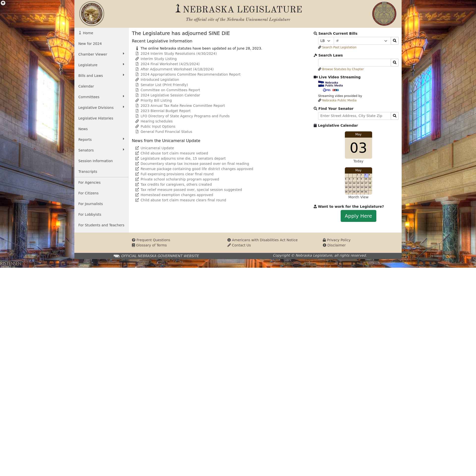
Task: Click the Frequent Questions icon
Action: (133, 240)
